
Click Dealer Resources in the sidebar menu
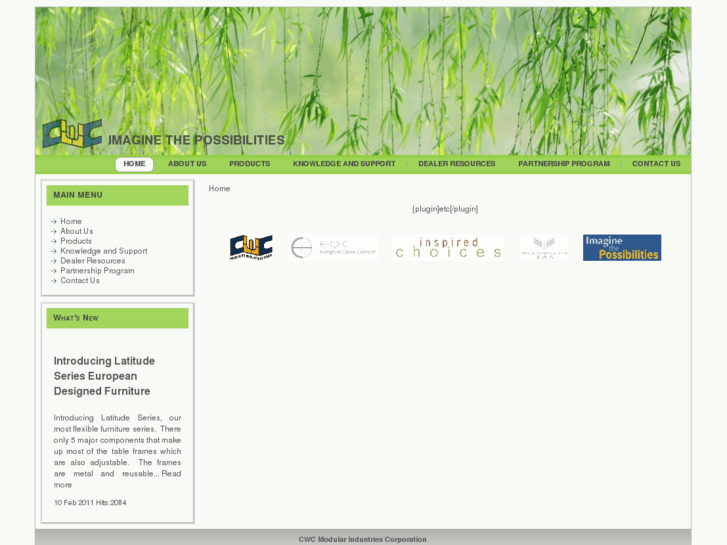point(93,261)
